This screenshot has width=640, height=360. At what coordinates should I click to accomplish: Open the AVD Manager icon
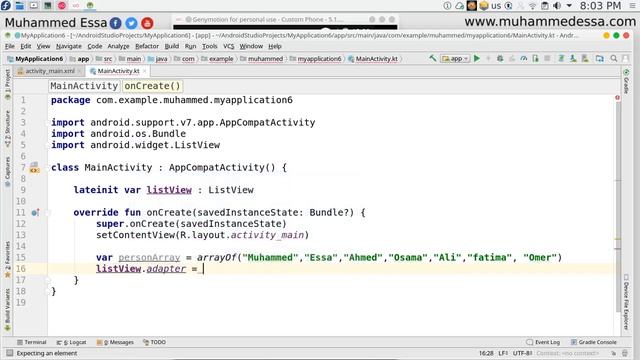(x=573, y=58)
